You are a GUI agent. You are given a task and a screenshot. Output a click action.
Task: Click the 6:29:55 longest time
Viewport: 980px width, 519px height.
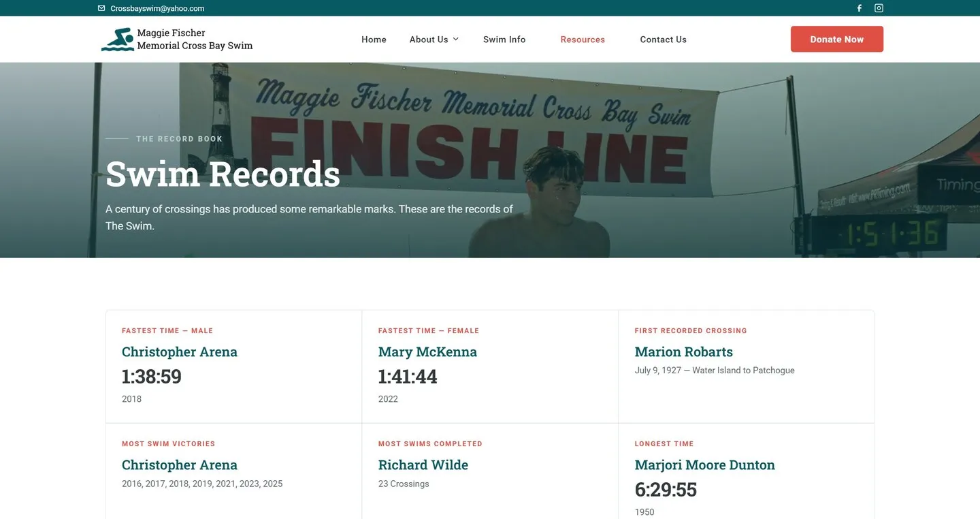[x=666, y=490]
